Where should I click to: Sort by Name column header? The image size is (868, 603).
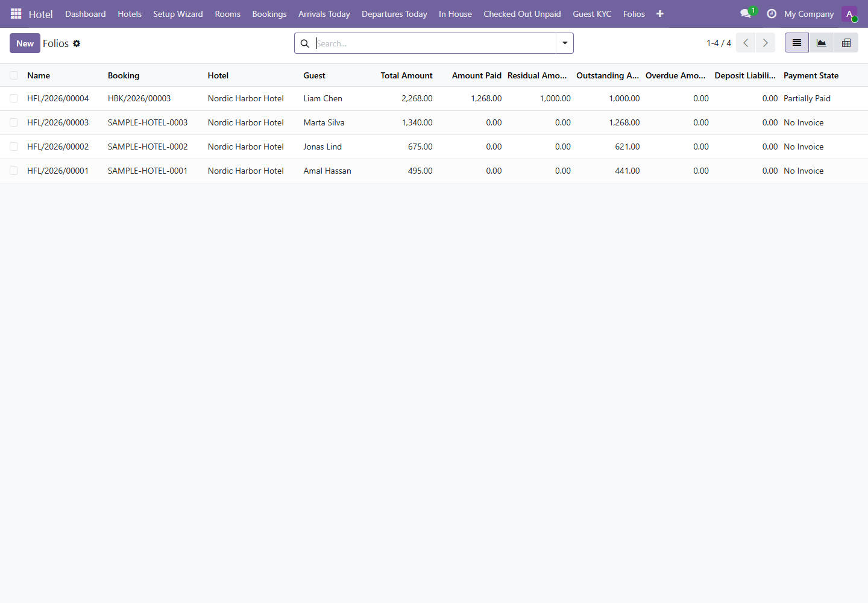39,75
